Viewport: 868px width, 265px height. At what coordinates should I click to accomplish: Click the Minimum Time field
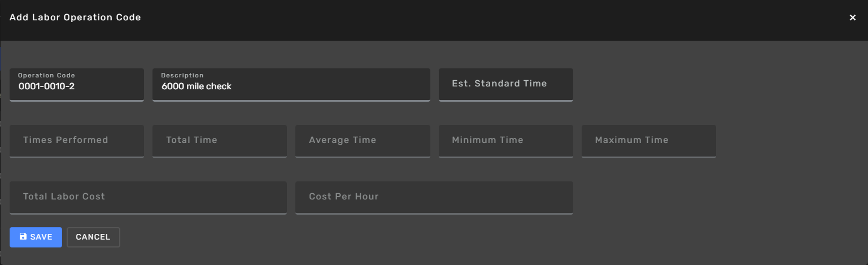click(506, 141)
